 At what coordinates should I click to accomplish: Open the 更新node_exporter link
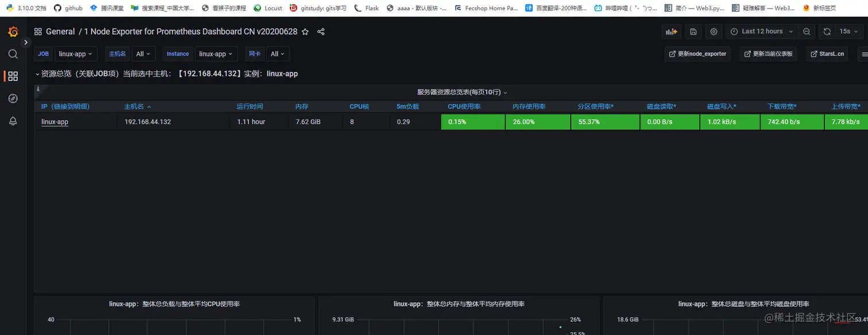tap(698, 54)
